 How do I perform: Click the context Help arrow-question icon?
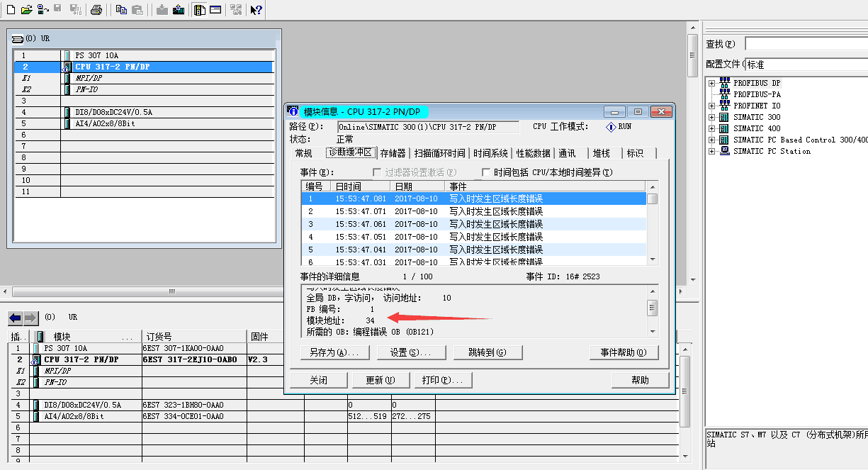(x=257, y=9)
